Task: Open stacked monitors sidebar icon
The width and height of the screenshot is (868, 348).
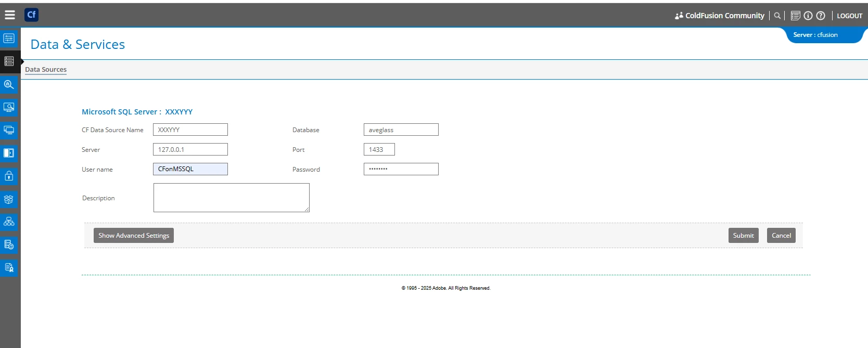Action: 9,130
